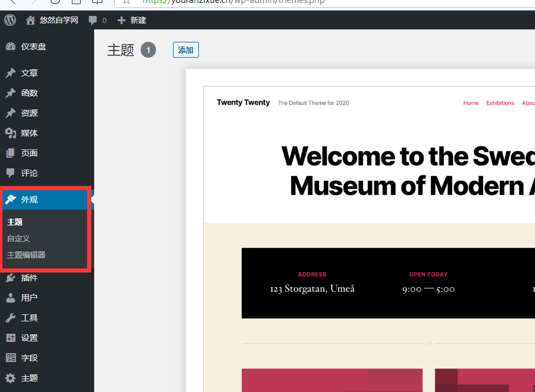Visit site via 悠然自学网 link
This screenshot has height=392, width=535.
point(59,21)
